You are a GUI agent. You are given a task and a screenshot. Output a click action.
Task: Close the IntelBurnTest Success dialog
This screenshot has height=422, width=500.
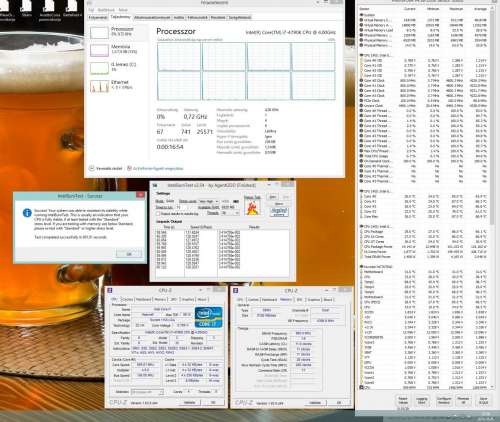tap(140, 195)
